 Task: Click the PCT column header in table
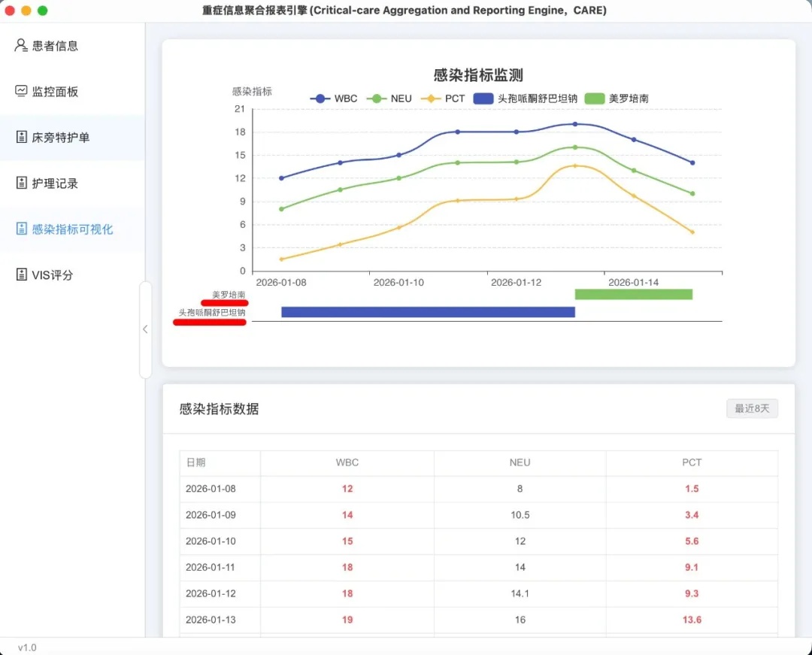click(x=692, y=462)
